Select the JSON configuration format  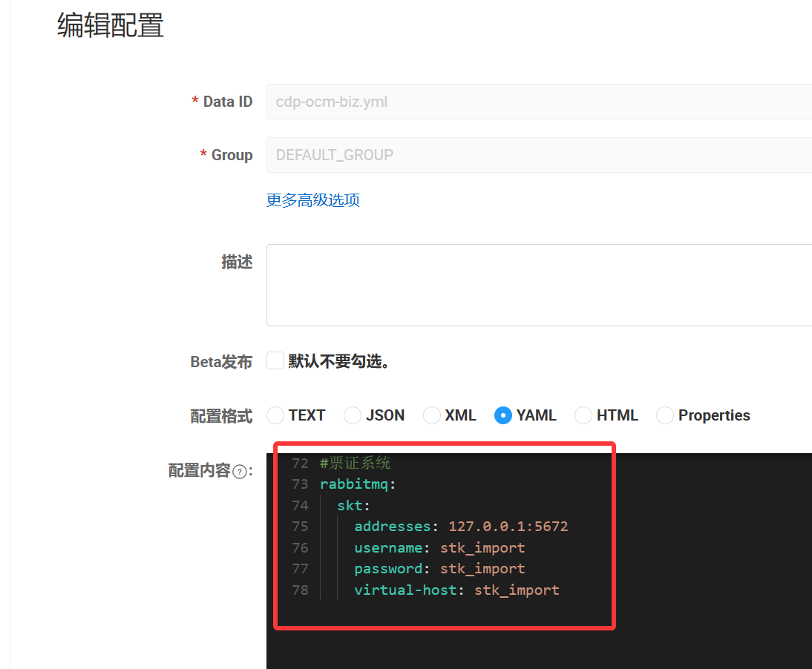click(352, 415)
